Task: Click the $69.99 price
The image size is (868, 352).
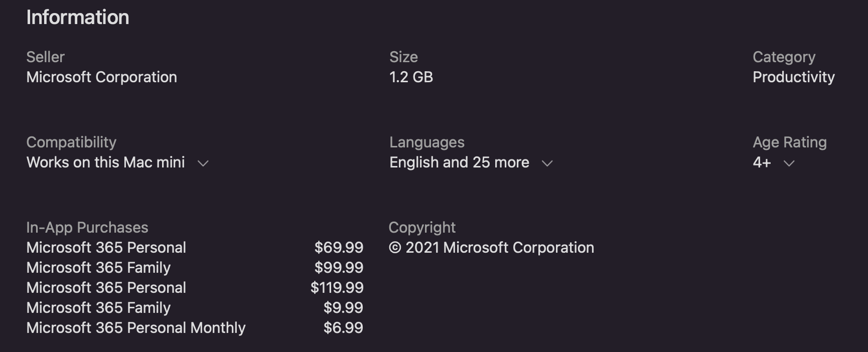Action: tap(339, 248)
